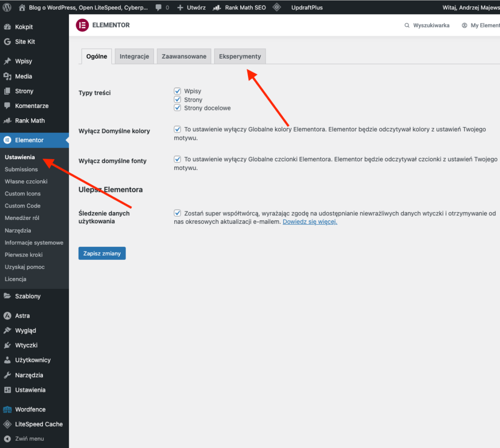Click the Komentarze speech bubble icon
Image resolution: width=500 pixels, height=448 pixels.
coord(7,106)
